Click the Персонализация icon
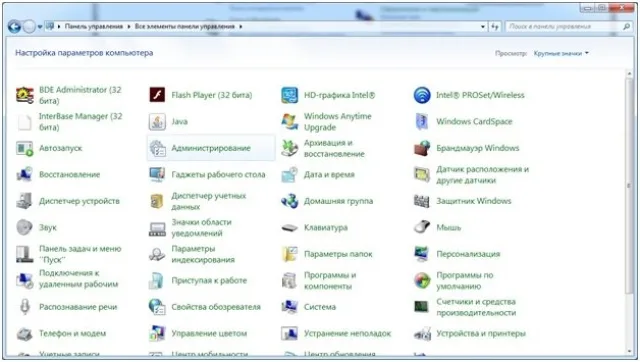 click(422, 254)
